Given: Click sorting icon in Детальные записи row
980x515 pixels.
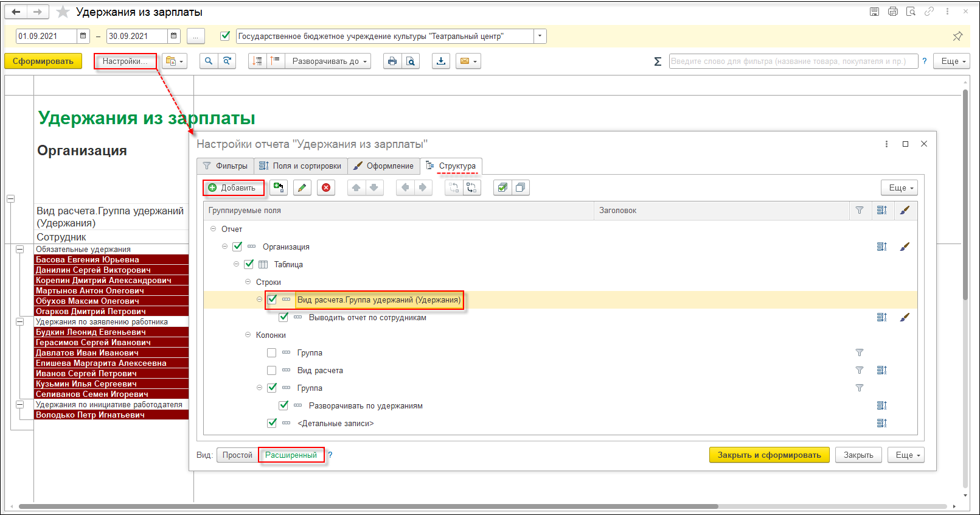Looking at the screenshot, I should click(882, 423).
